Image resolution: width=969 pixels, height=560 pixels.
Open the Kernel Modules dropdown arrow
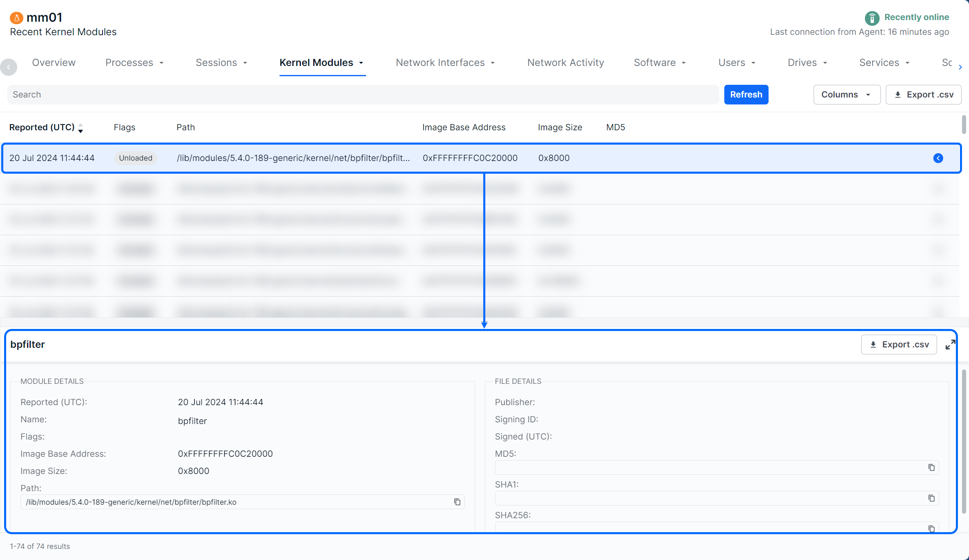[x=361, y=63]
